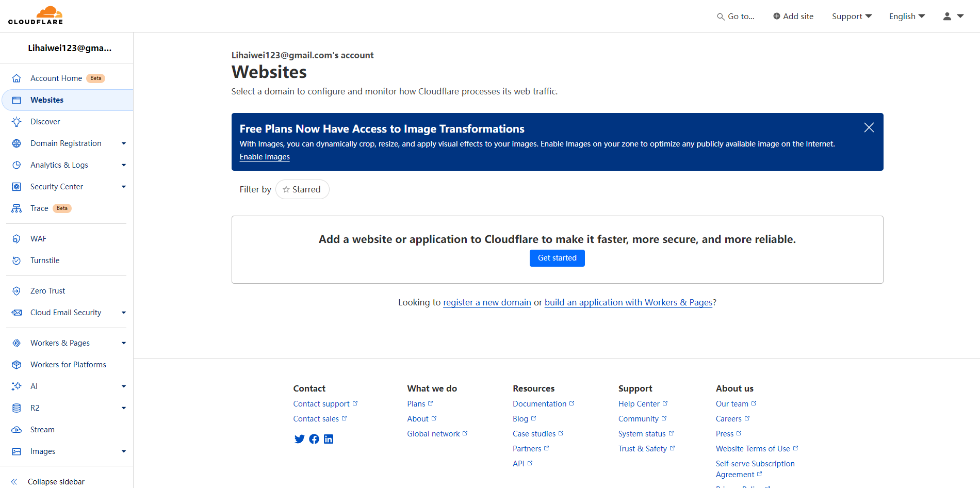Open the Facebook social icon
This screenshot has height=488, width=980.
click(314, 439)
